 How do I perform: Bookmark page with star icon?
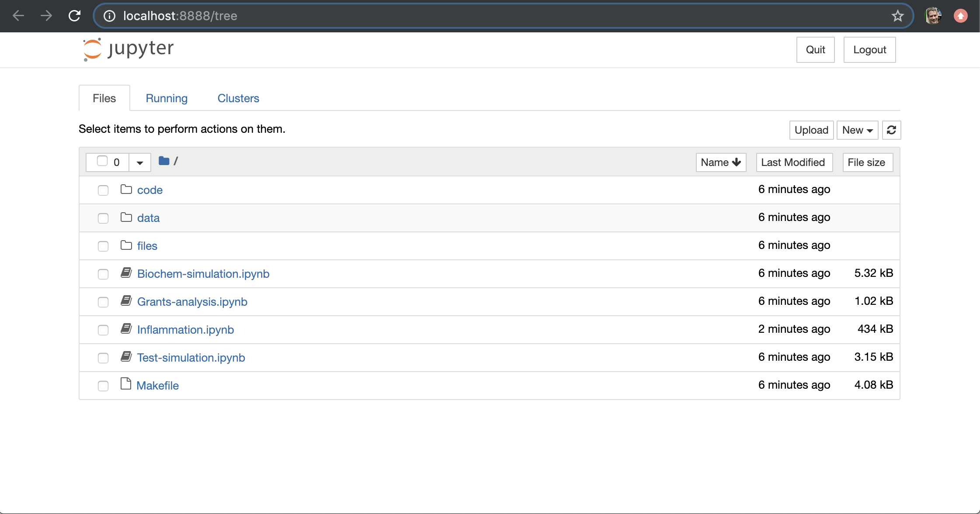(x=897, y=16)
